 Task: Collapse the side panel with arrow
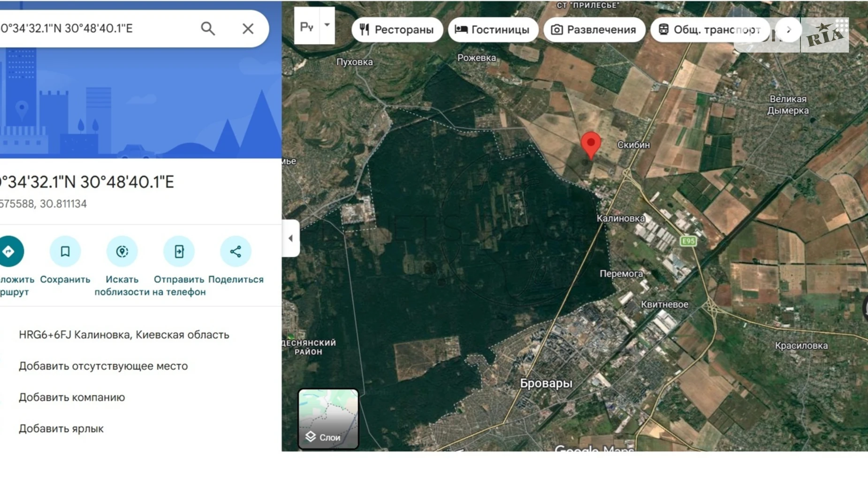coord(290,238)
